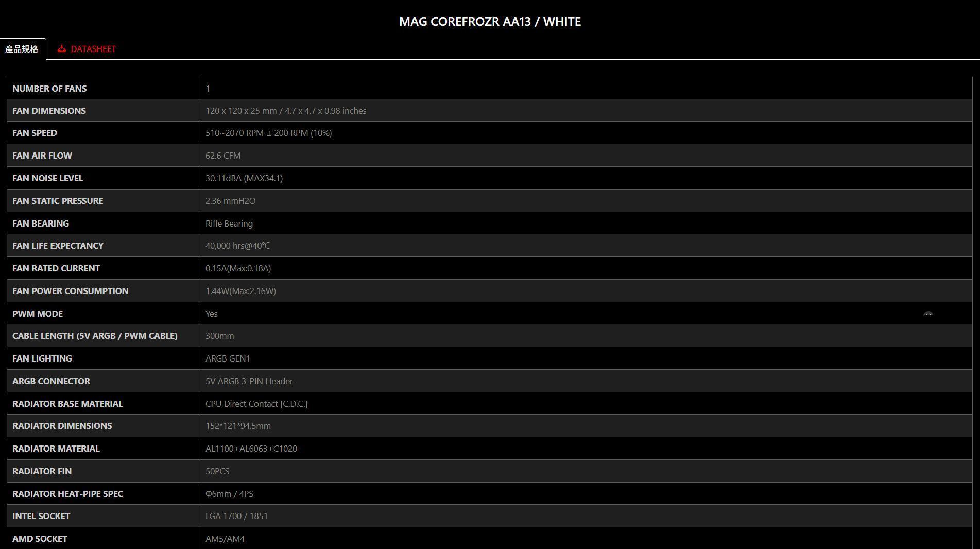980x549 pixels.
Task: Click the small peeking mascot icon in PWM MODE row
Action: pyautogui.click(x=928, y=313)
